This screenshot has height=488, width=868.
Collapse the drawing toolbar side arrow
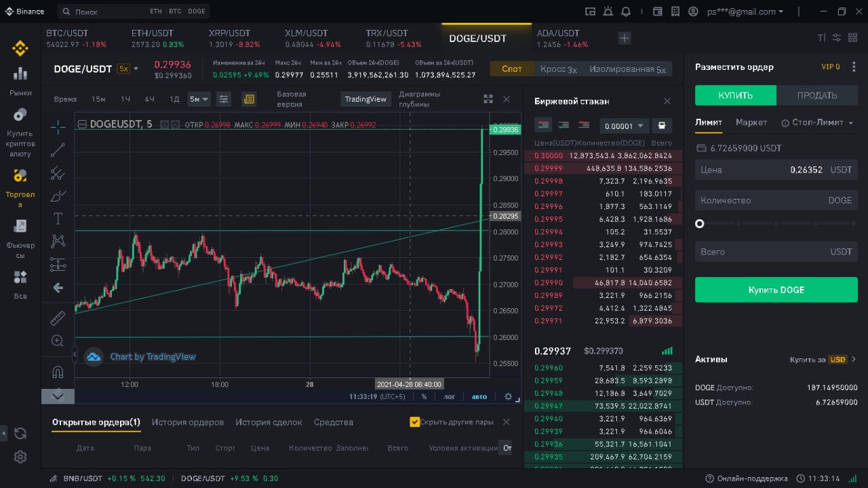[x=74, y=354]
